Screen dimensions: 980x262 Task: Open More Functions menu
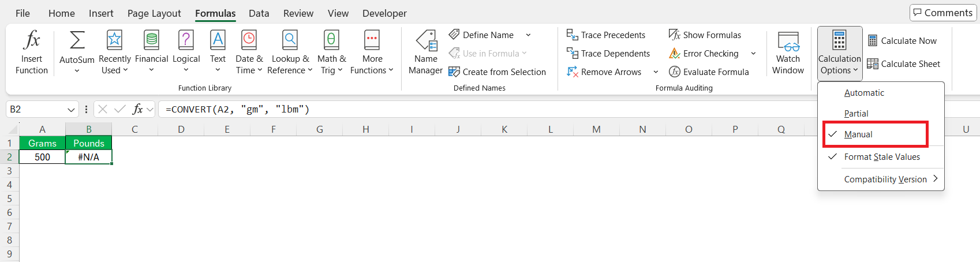[372, 52]
